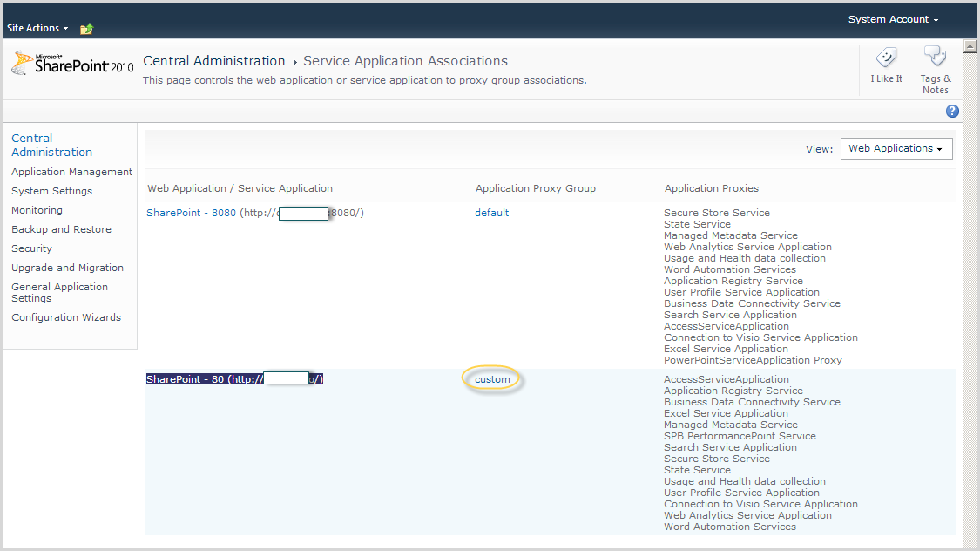The width and height of the screenshot is (980, 551).
Task: Open General Application Settings
Action: pos(59,292)
